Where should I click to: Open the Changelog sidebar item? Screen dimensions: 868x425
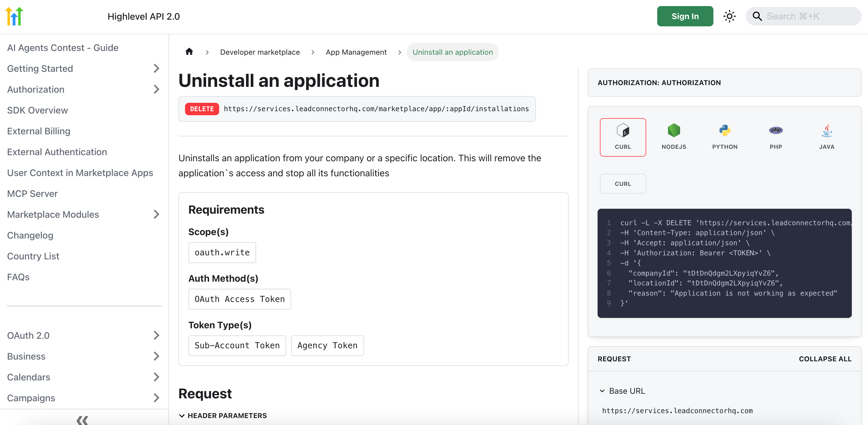(30, 235)
